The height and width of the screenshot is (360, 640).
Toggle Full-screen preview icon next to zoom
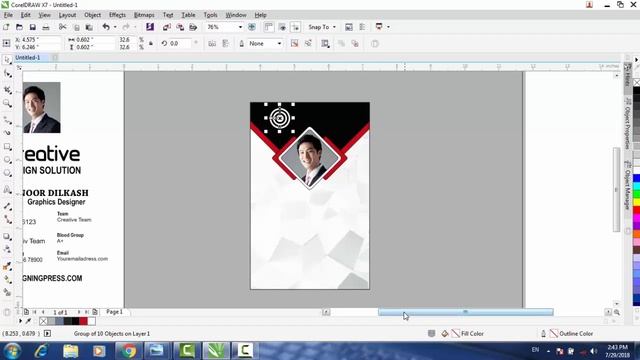[252, 27]
